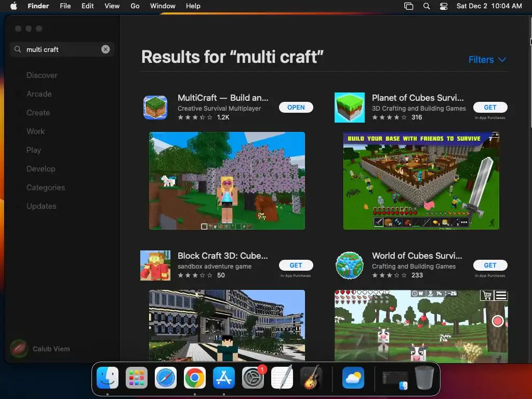532x399 pixels.
Task: Click the date and time in menu bar
Action: 489,6
